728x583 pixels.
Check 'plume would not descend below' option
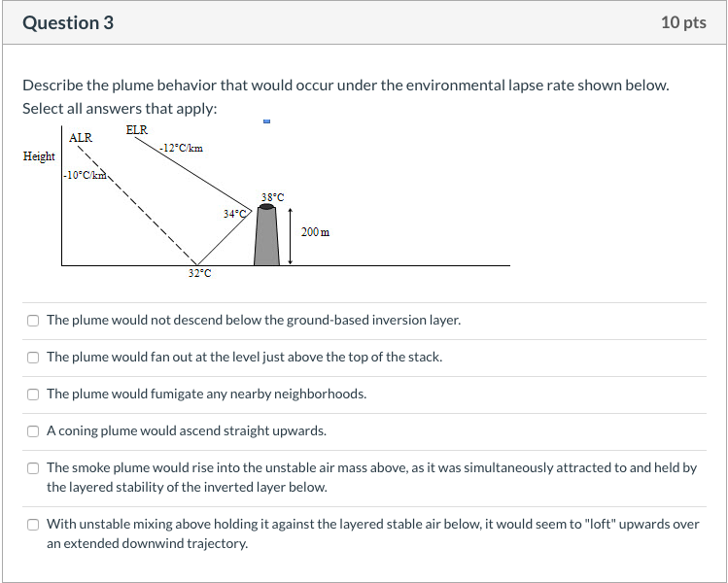coord(33,321)
